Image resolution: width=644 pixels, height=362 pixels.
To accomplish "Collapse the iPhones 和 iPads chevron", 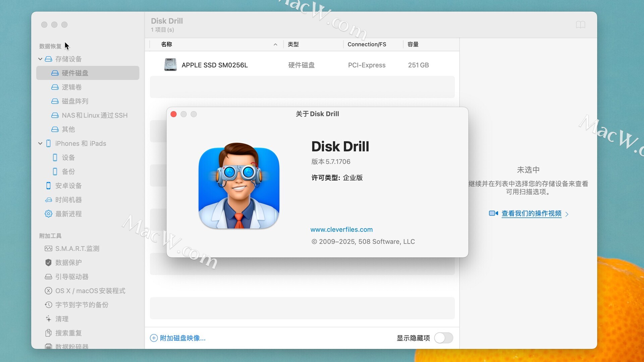I will tap(40, 143).
